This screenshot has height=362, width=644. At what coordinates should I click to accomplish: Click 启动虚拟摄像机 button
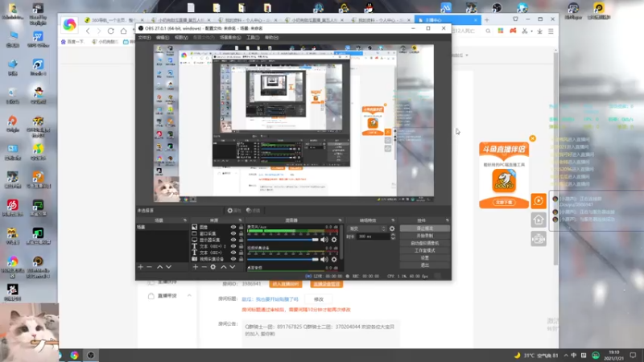click(x=425, y=243)
